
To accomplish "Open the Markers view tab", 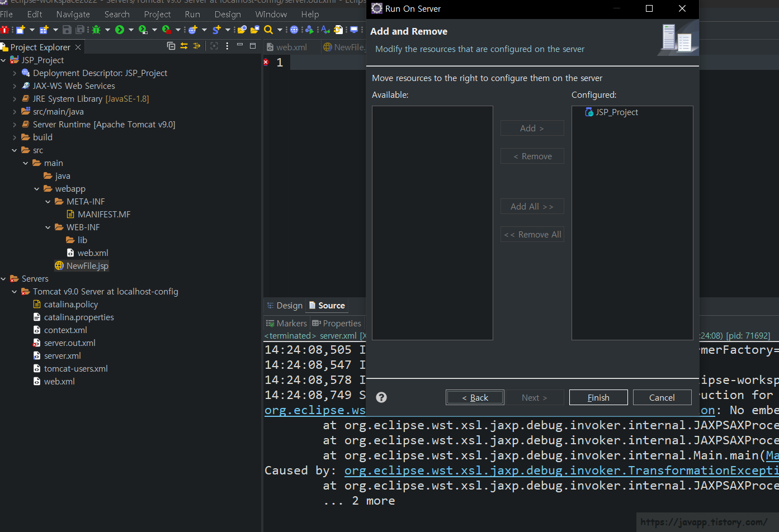I will pyautogui.click(x=286, y=324).
